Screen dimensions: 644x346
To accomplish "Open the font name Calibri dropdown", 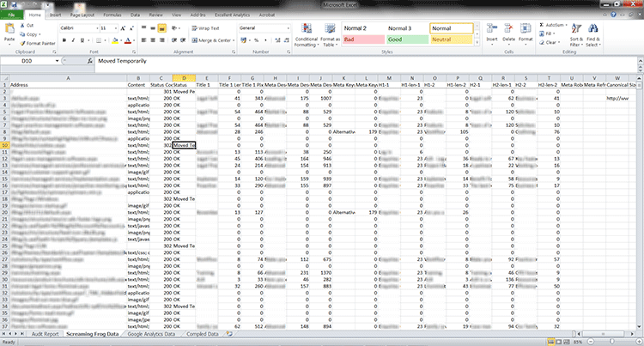I will (x=96, y=28).
